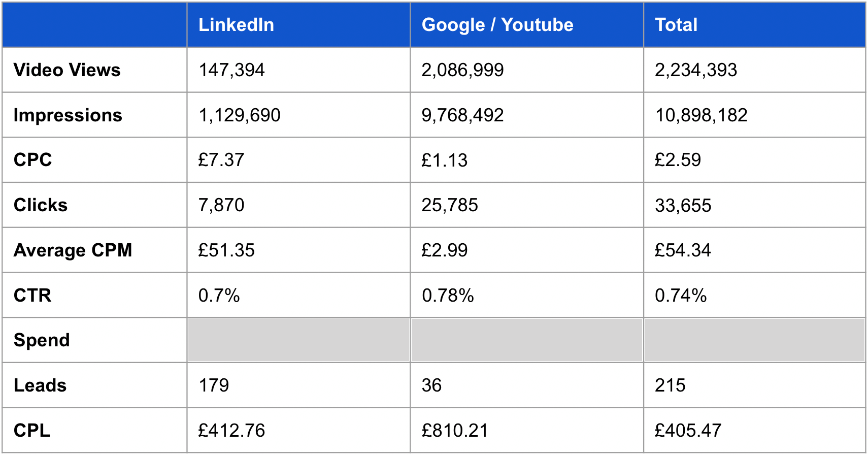
Task: Click the total CPL value £405.47
Action: click(x=688, y=431)
